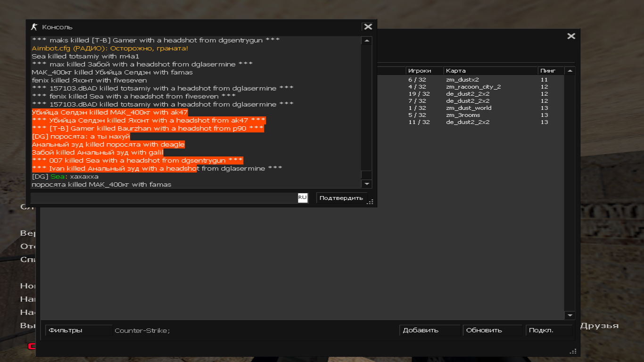Image resolution: width=644 pixels, height=362 pixels.
Task: Close the server browser window
Action: point(571,36)
